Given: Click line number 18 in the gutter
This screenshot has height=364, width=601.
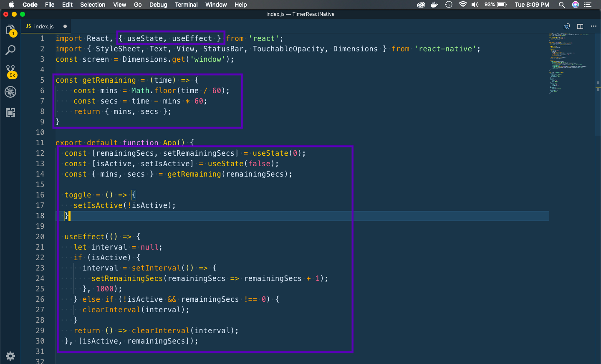Looking at the screenshot, I should (x=40, y=216).
